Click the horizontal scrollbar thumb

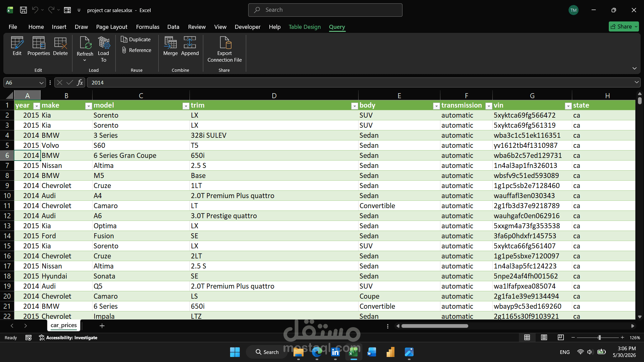coord(435,326)
